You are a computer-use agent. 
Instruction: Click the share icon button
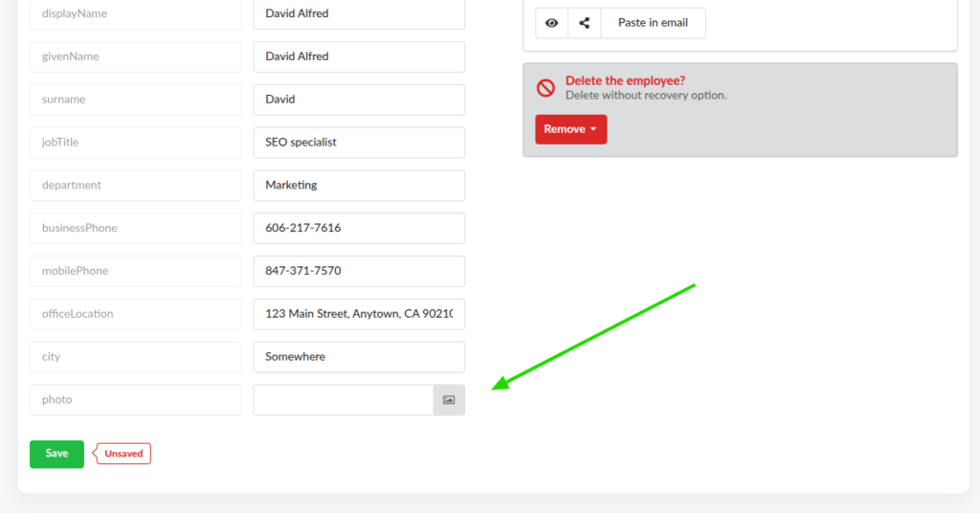[585, 23]
